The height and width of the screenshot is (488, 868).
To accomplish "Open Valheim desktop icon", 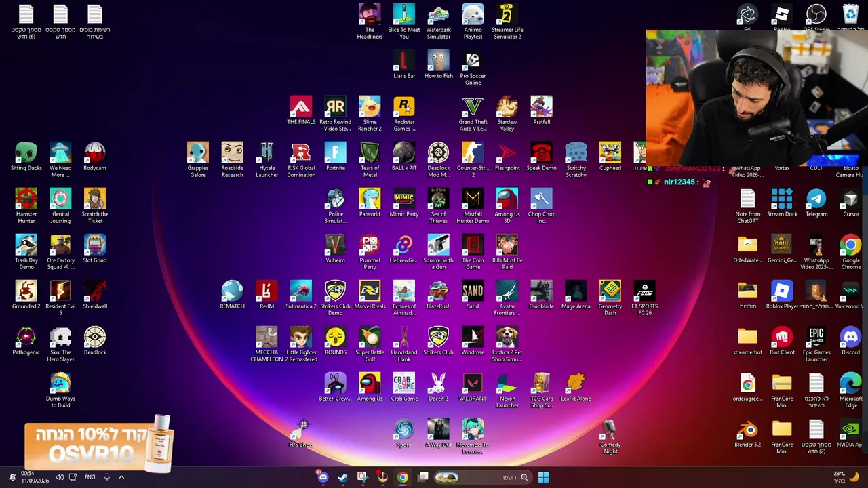I will click(x=335, y=249).
